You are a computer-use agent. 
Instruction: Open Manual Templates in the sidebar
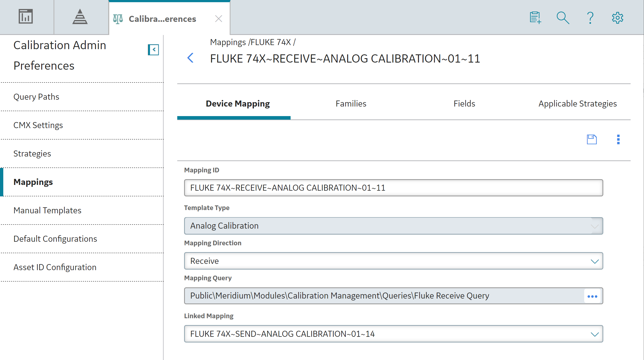click(82, 210)
